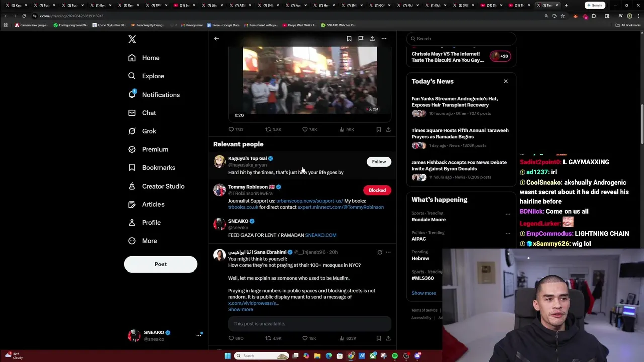This screenshot has width=644, height=362.
Task: Bookmark the post with 622K views
Action: 379,338
